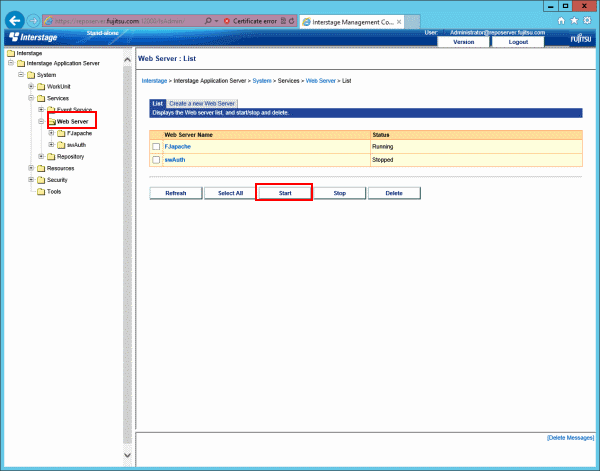This screenshot has width=600, height=471.
Task: Expand the Event Service tree node
Action: click(41, 109)
